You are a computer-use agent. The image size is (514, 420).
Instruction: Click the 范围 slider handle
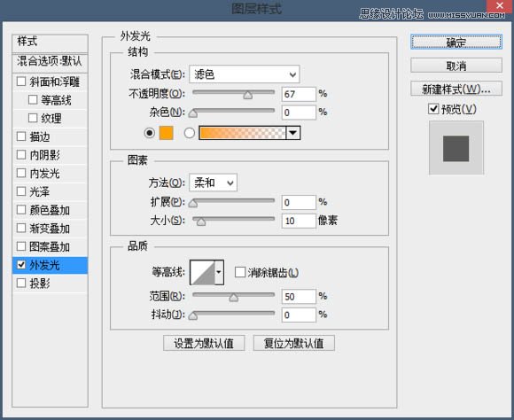[x=233, y=298]
